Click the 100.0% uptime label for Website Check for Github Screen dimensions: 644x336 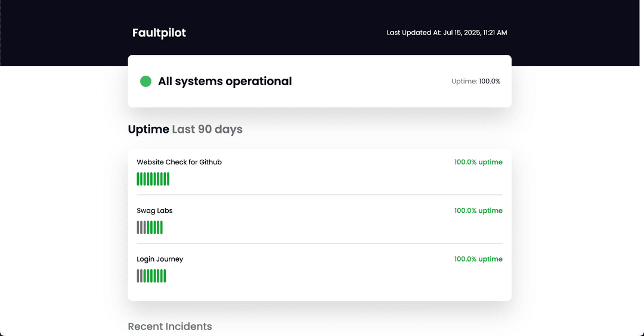478,162
